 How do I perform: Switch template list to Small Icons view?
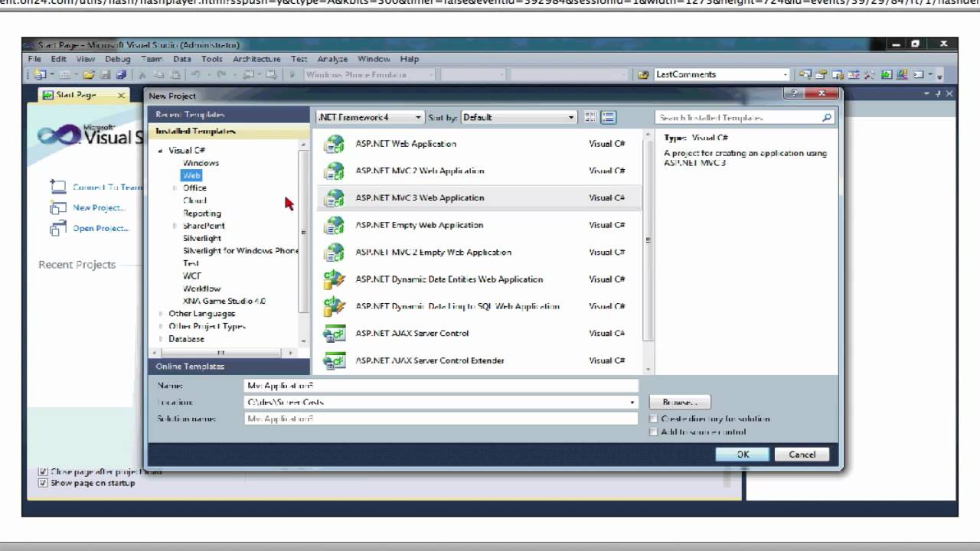590,117
